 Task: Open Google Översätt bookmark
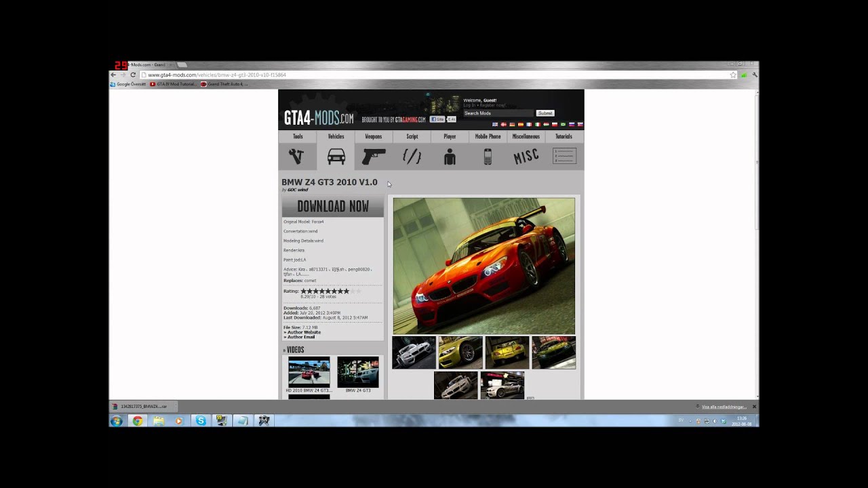(128, 84)
